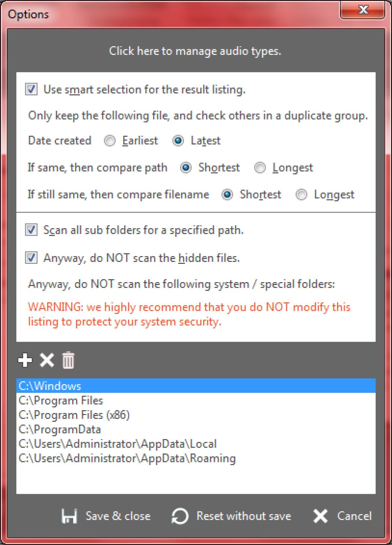392x545 pixels.
Task: Click the plus icon to add folder
Action: coord(25,360)
